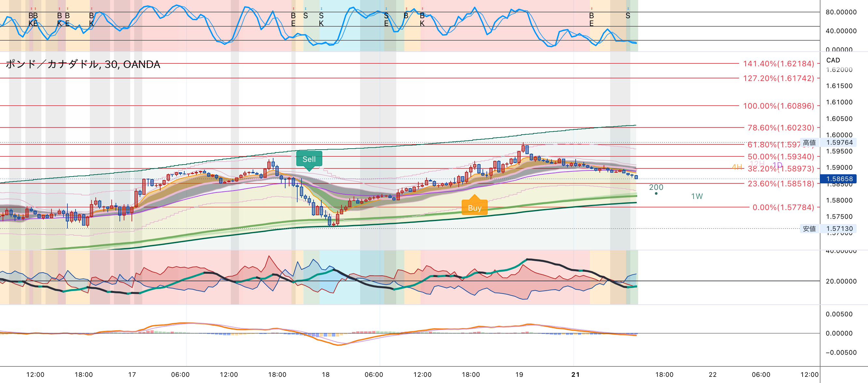The width and height of the screenshot is (868, 383).
Task: Click the SK marker in the blue zone
Action: click(321, 20)
